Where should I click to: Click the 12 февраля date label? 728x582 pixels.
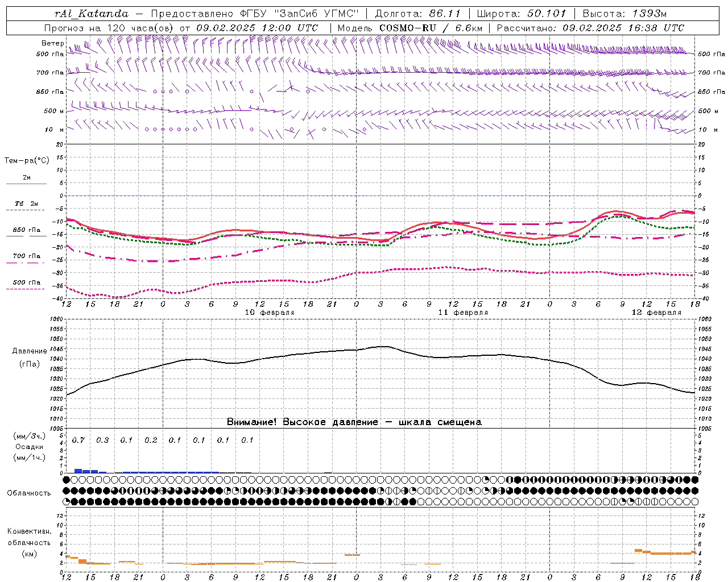tap(656, 313)
